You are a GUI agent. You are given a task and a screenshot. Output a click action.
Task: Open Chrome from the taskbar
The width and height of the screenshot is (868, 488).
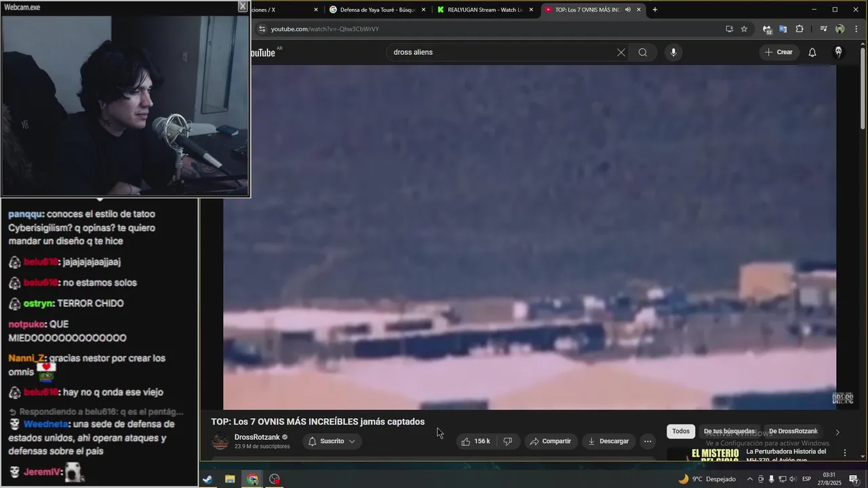(x=252, y=479)
